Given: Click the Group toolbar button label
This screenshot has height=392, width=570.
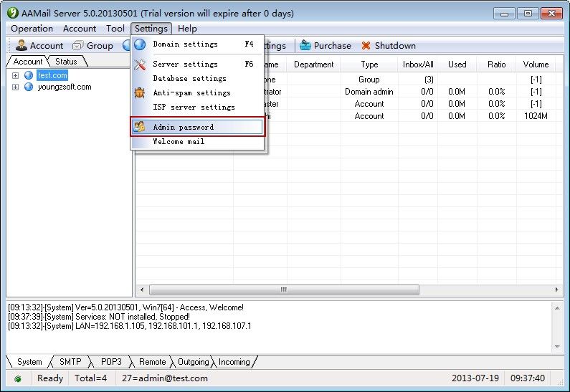Looking at the screenshot, I should 100,46.
